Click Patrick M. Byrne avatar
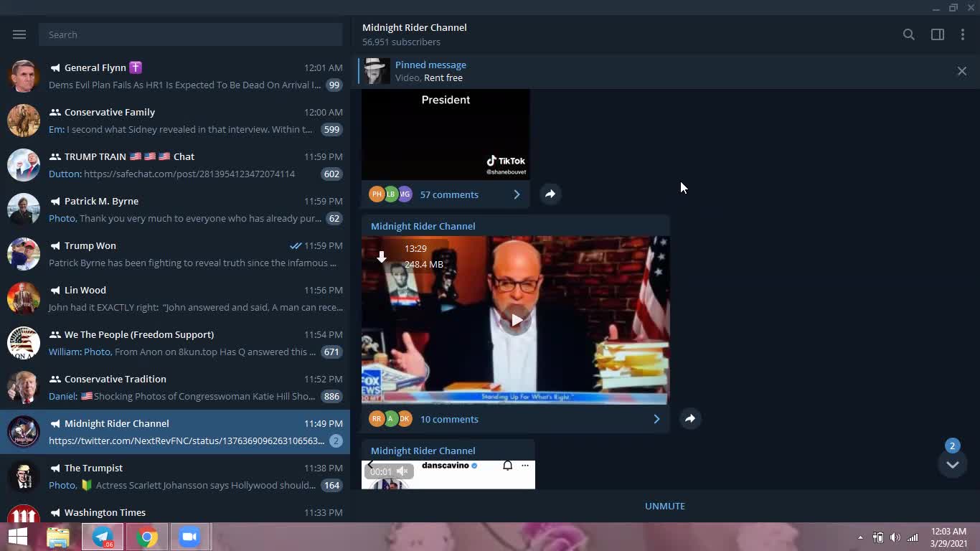 tap(24, 209)
